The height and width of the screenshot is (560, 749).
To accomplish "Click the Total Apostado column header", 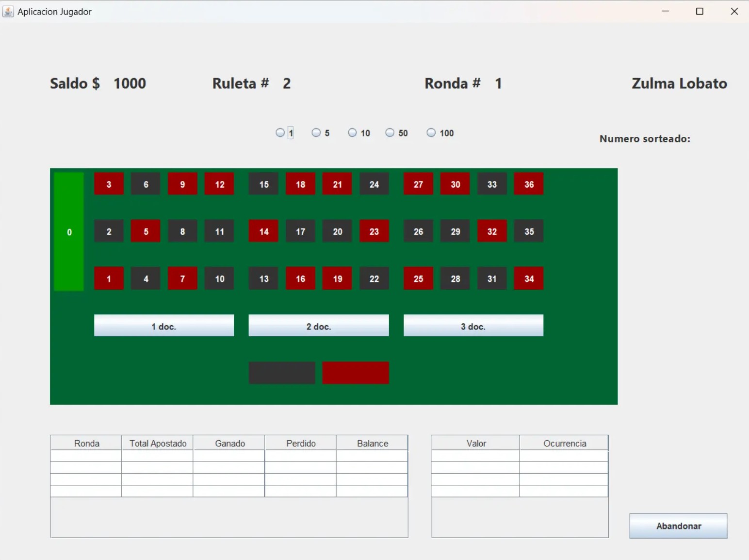I will (158, 443).
